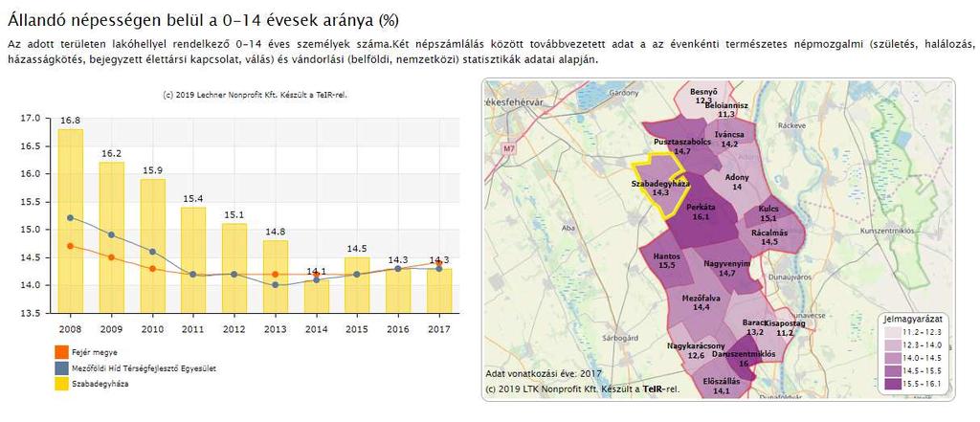The image size is (980, 422).
Task: Click the Hantos region on the map
Action: pyautogui.click(x=666, y=261)
